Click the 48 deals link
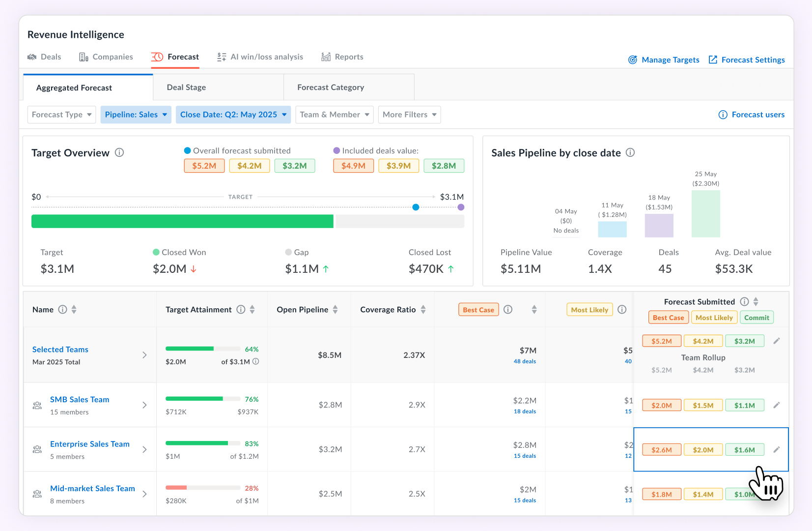Screen dimensions: 812x531 (525, 361)
